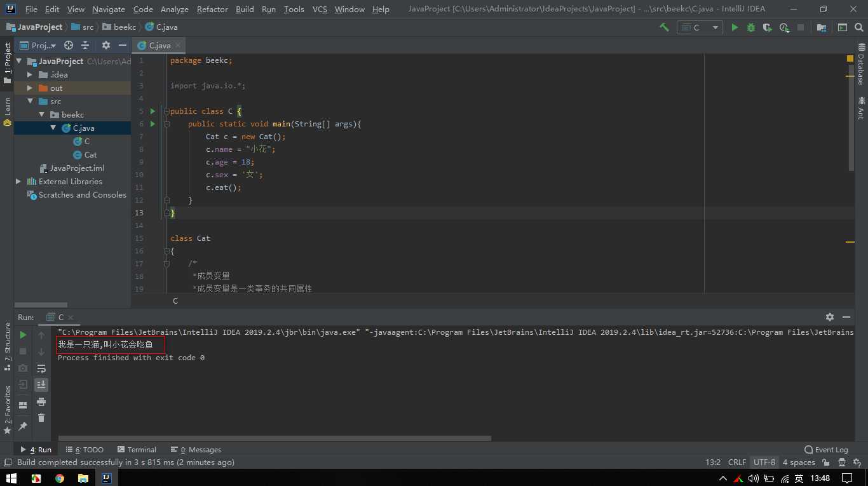Open Project Structure icon in toolbar
The height and width of the screenshot is (486, 868).
pyautogui.click(x=822, y=27)
